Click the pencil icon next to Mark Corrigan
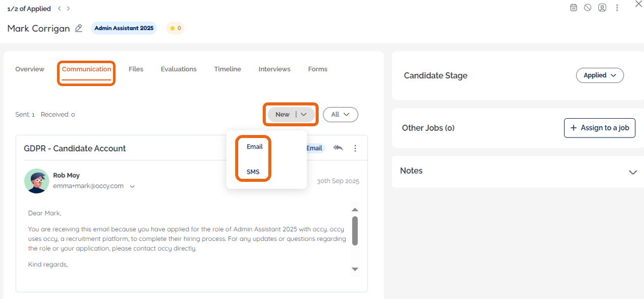644x299 pixels. [x=78, y=29]
